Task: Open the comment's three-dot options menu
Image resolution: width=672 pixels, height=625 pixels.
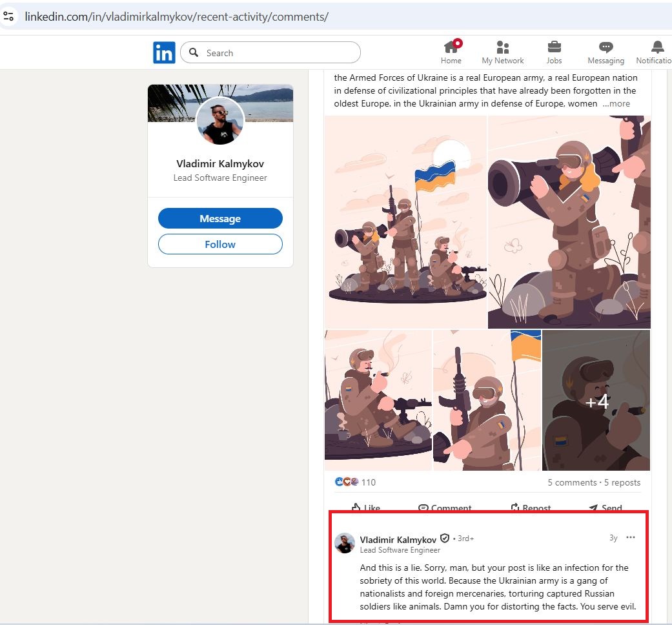Action: tap(631, 537)
